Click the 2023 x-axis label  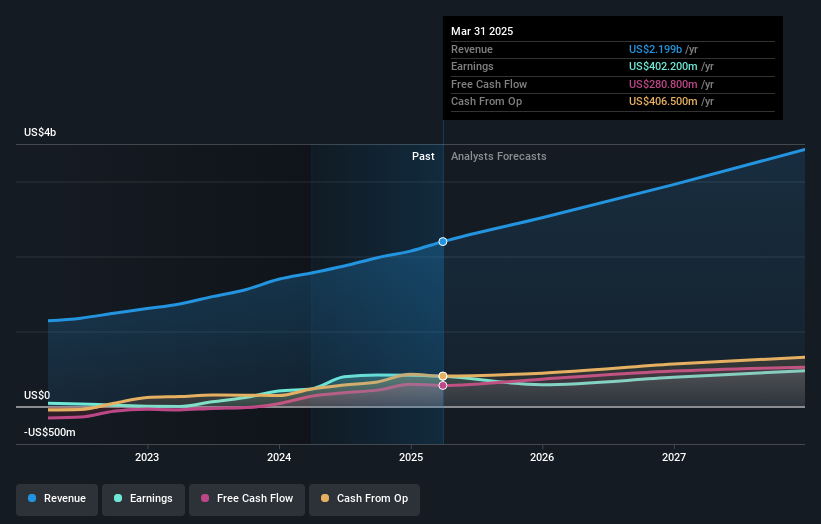[x=147, y=458]
